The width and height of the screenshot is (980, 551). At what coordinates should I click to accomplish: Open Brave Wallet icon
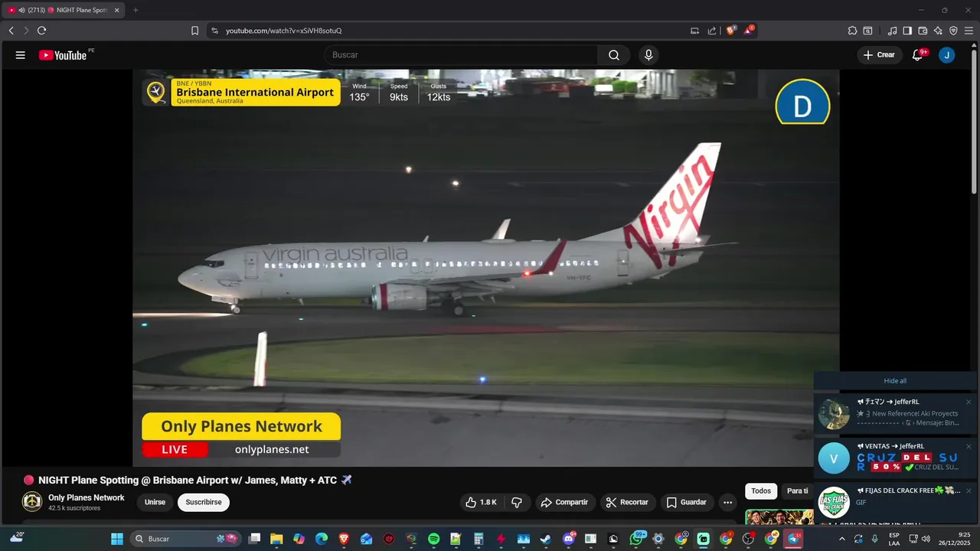[x=923, y=31]
